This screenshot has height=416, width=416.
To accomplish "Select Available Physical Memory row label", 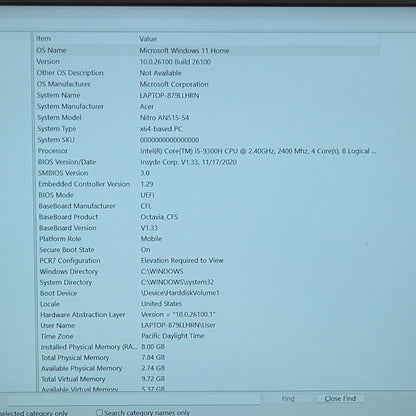I will click(82, 368).
